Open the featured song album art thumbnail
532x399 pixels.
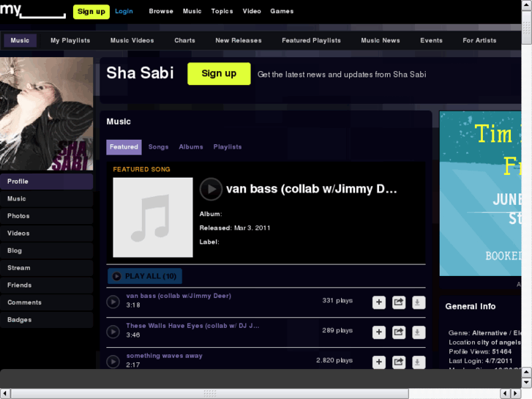(x=153, y=217)
